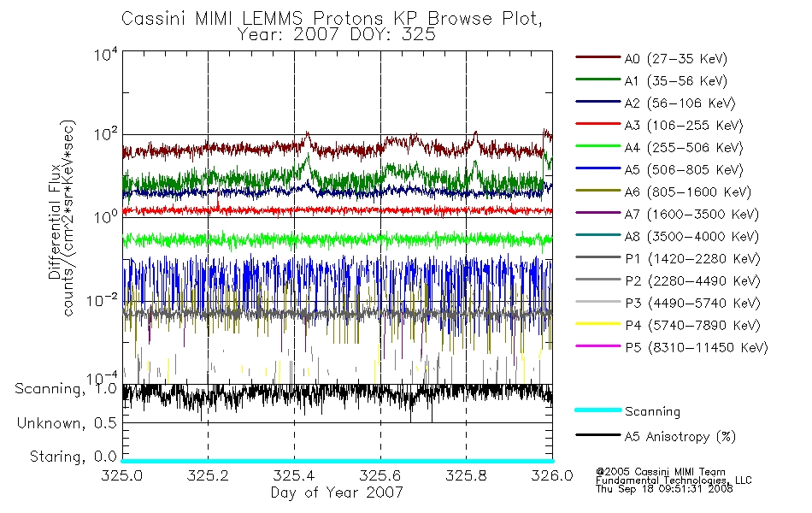
Task: Click the Staring, 0.0 axis label
Action: pos(73,457)
